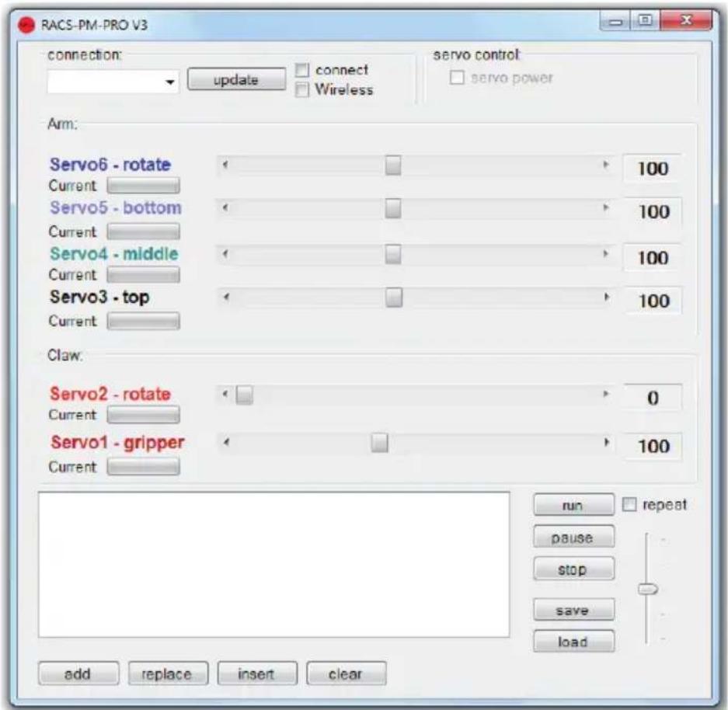The height and width of the screenshot is (710, 728).
Task: Click left arrow of Servo4 middle slider
Action: point(225,254)
